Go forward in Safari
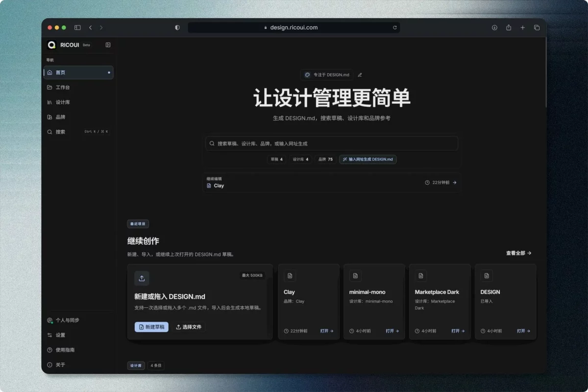This screenshot has width=588, height=392. [x=101, y=27]
